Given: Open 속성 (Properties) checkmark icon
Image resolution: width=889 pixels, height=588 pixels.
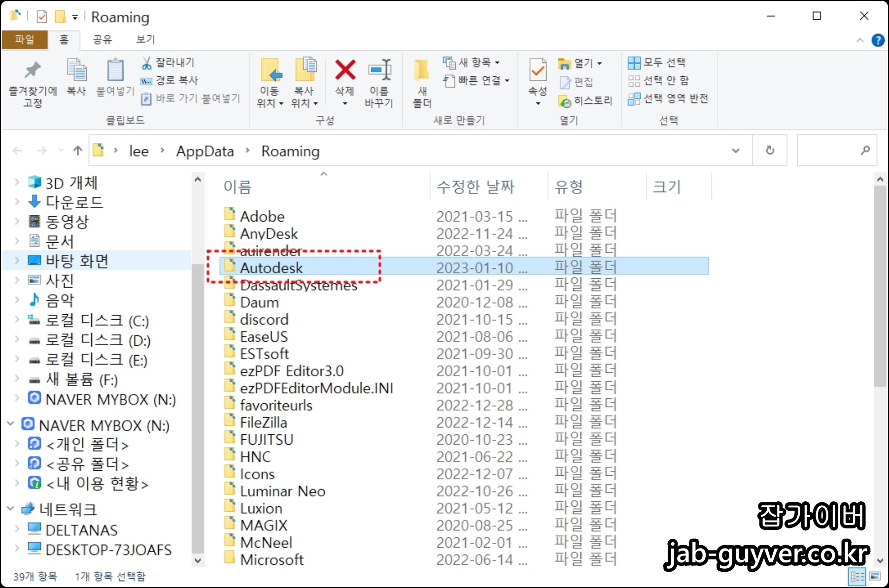Looking at the screenshot, I should [538, 70].
